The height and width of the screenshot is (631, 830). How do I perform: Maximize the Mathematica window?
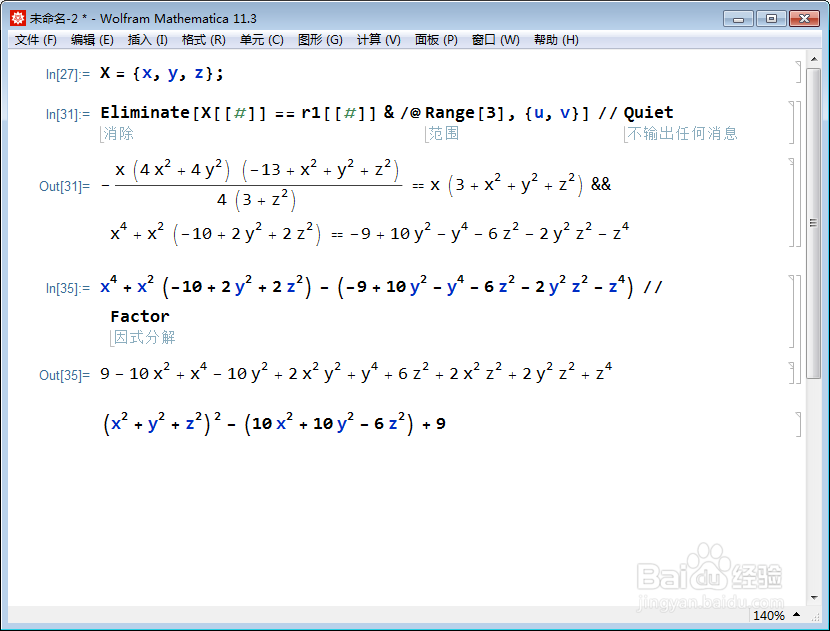point(771,19)
